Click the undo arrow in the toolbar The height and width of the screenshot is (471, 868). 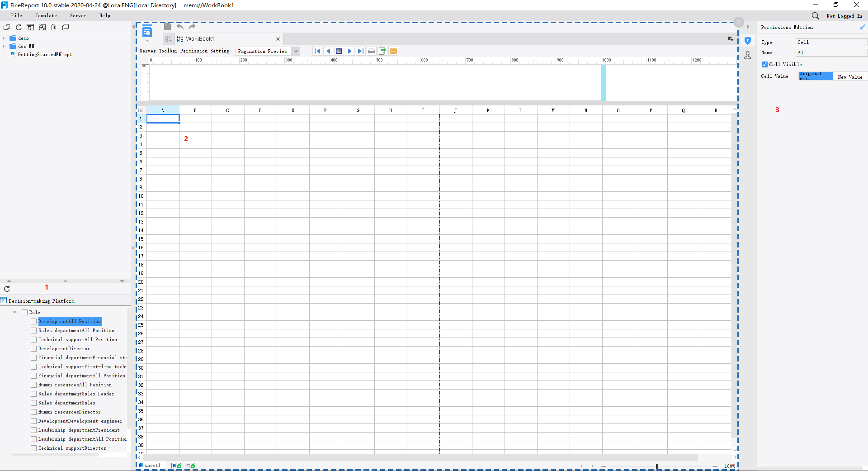pyautogui.click(x=180, y=26)
